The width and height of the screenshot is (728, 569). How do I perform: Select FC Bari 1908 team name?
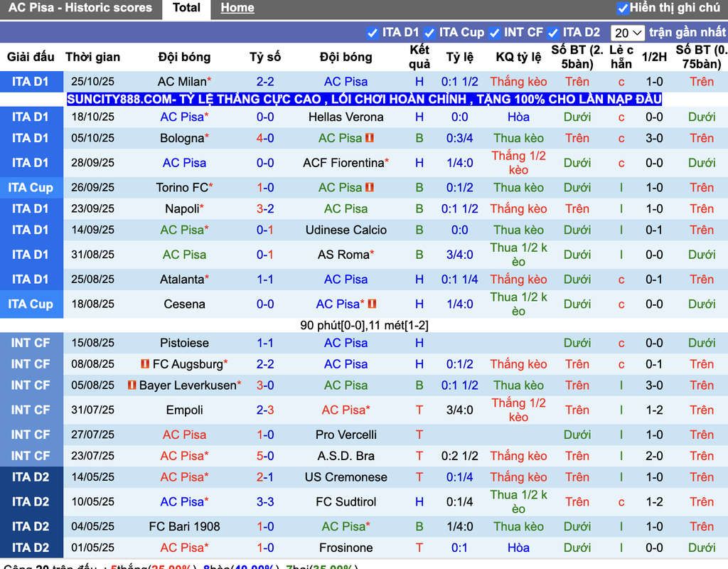coord(184,526)
